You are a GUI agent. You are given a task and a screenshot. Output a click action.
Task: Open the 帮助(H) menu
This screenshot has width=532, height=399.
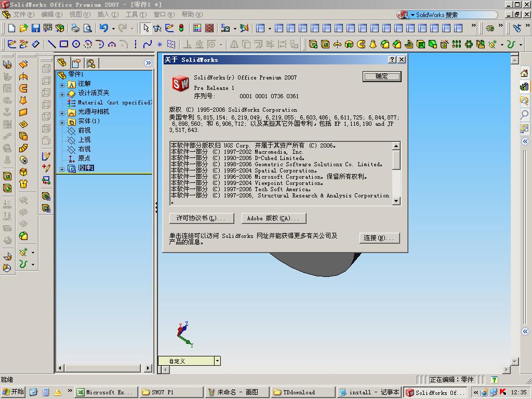192,15
